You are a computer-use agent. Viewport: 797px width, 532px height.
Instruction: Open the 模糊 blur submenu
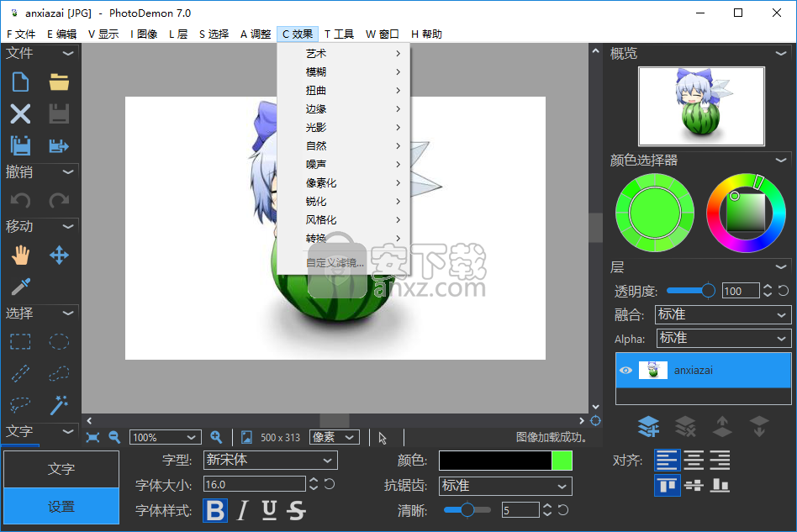pyautogui.click(x=344, y=72)
